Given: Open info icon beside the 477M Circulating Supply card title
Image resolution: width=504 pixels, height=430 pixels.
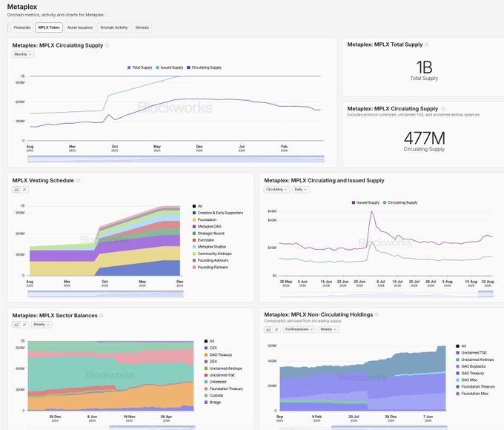Looking at the screenshot, I should 443,109.
